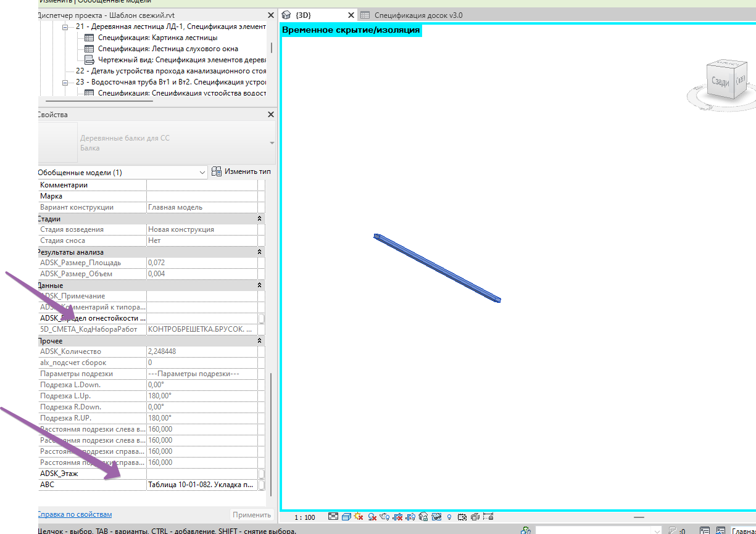Image resolution: width=756 pixels, height=534 pixels.
Task: Toggle Reveal Constraints icon
Action: click(488, 517)
